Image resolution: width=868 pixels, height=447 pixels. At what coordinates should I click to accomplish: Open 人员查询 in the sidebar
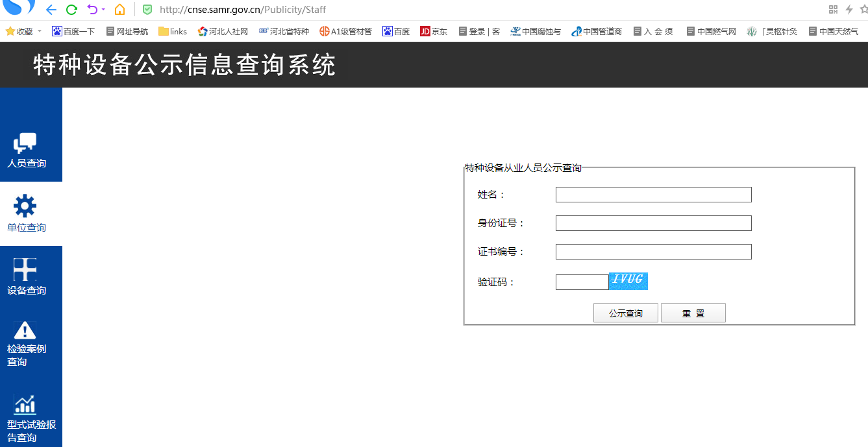pos(27,150)
